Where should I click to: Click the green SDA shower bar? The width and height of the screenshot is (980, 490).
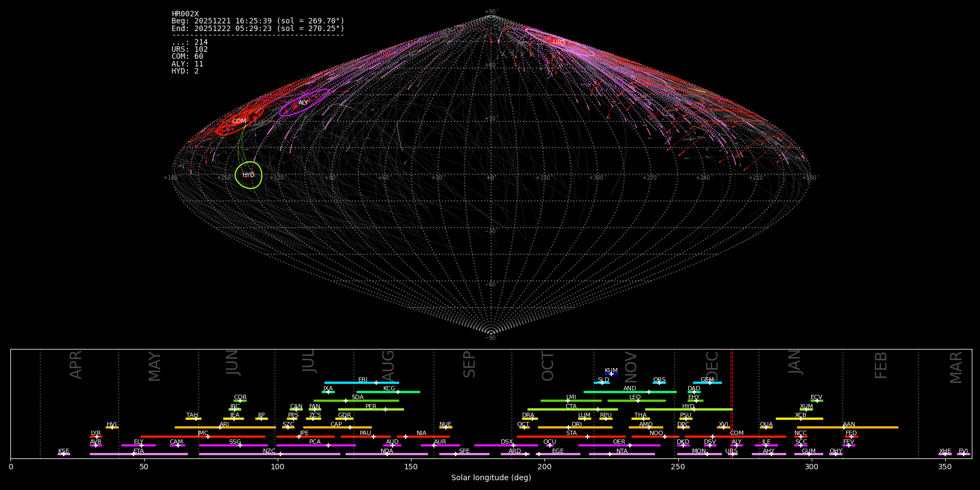click(x=356, y=401)
